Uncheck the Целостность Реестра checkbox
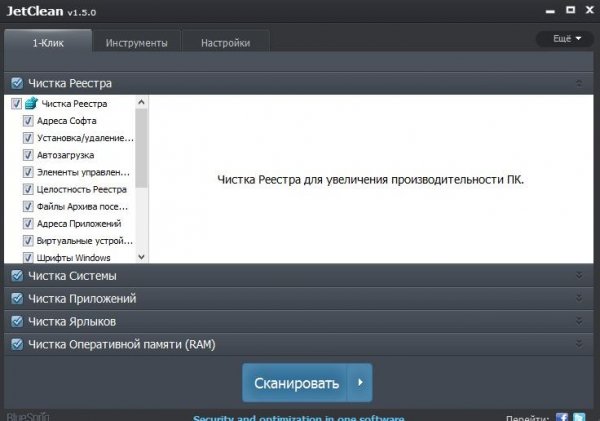Image resolution: width=600 pixels, height=421 pixels. pos(28,189)
